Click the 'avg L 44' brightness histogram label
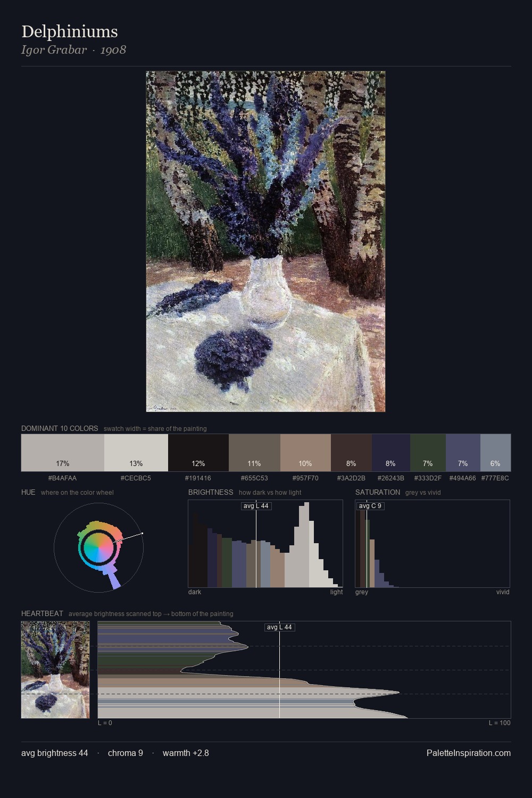This screenshot has width=532, height=798. (256, 506)
